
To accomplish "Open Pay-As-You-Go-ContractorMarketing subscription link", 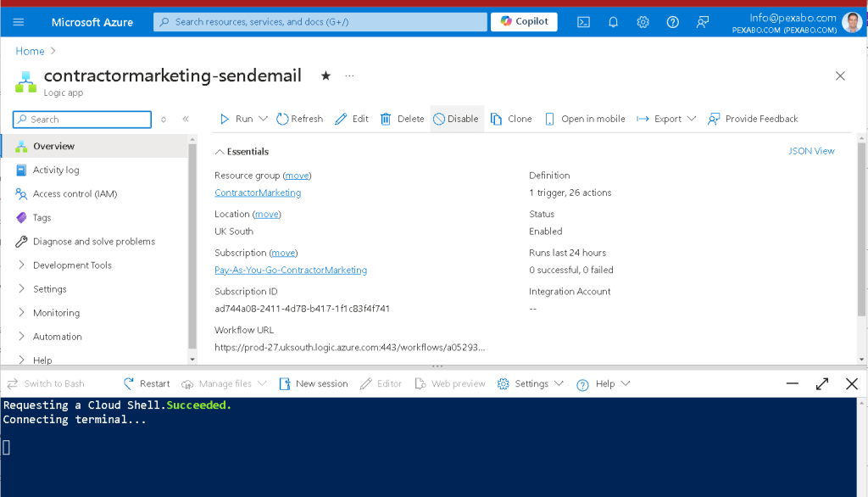I will (x=291, y=270).
